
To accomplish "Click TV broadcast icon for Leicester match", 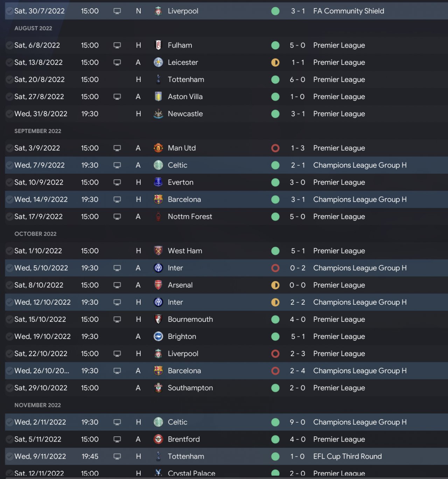I will click(x=117, y=62).
